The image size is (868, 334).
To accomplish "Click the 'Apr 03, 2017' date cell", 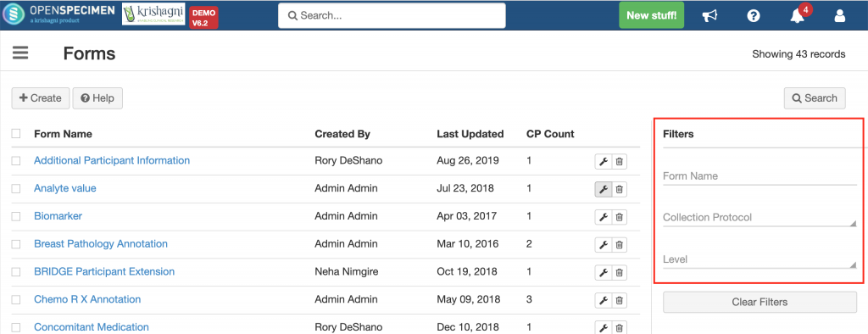I will coord(467,216).
